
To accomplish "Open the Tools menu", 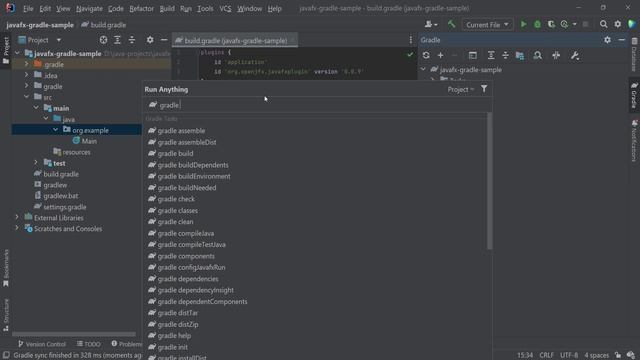I will coord(205,8).
